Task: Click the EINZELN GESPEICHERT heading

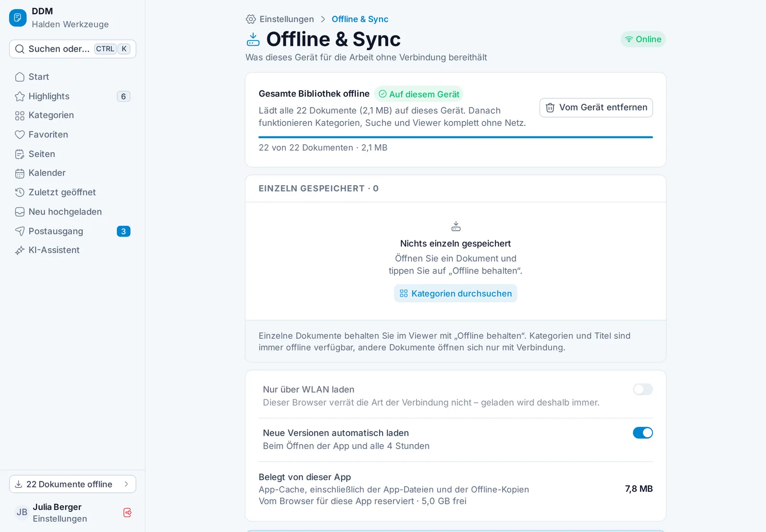Action: point(318,188)
